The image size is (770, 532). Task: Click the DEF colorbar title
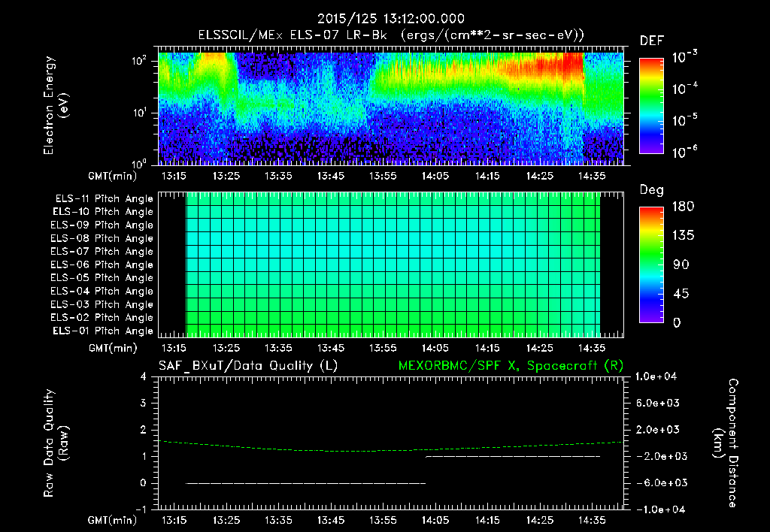click(652, 41)
